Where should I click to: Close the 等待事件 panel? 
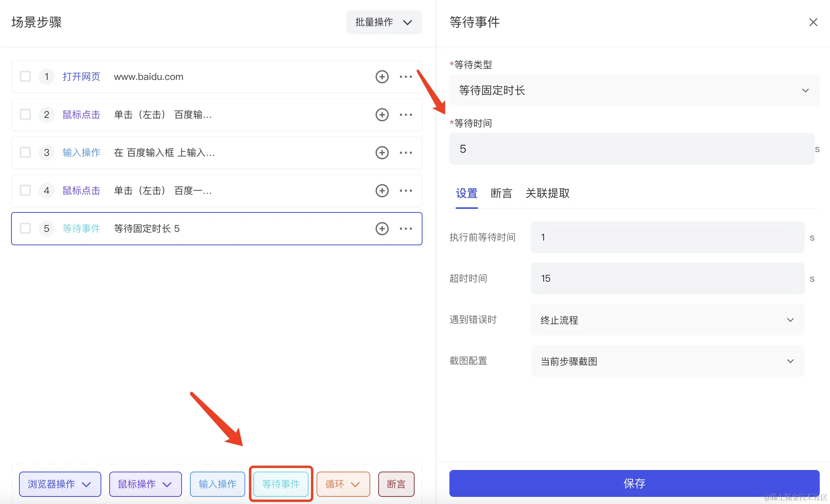click(813, 22)
